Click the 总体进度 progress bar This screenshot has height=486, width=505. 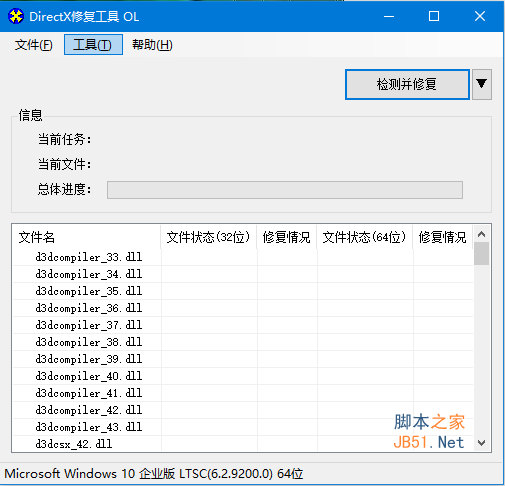[285, 190]
